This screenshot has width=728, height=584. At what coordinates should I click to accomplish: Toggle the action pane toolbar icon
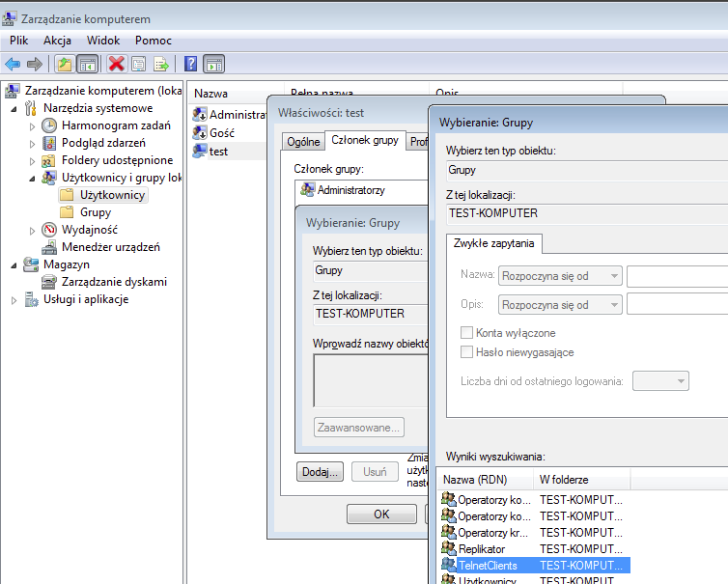point(214,64)
